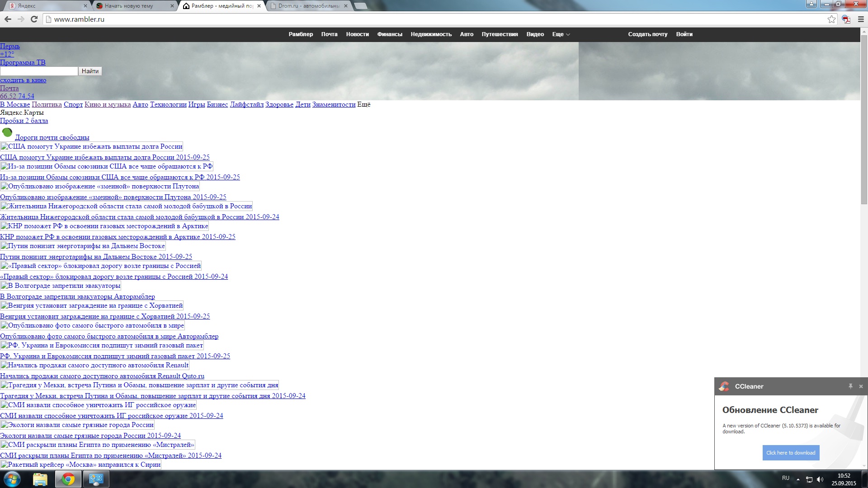
Task: Click the Rambler search input field
Action: 39,71
